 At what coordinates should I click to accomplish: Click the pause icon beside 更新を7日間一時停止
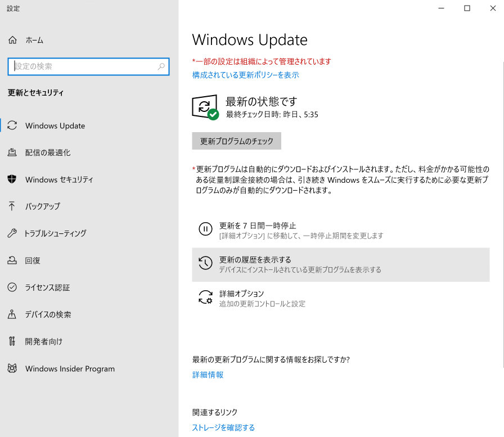[x=205, y=229]
